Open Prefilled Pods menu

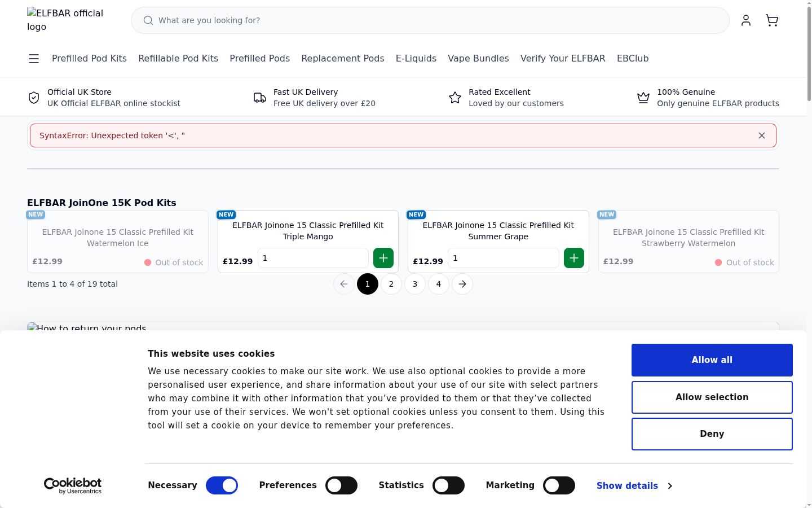[x=260, y=59]
